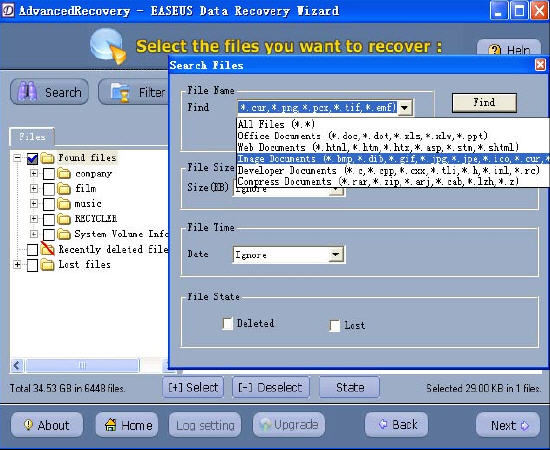The width and height of the screenshot is (550, 450).
Task: Click the disk recovery logo icon
Action: click(107, 46)
